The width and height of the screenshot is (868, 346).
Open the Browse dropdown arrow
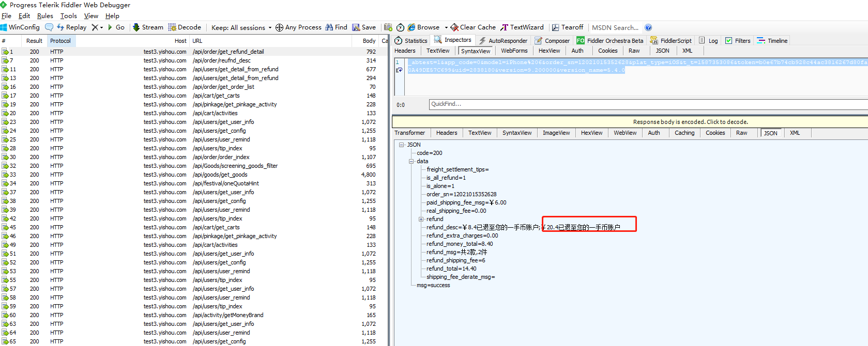point(446,27)
